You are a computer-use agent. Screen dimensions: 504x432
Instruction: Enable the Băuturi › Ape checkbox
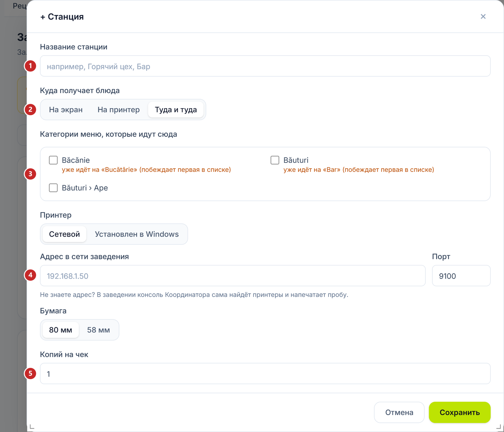[x=53, y=188]
